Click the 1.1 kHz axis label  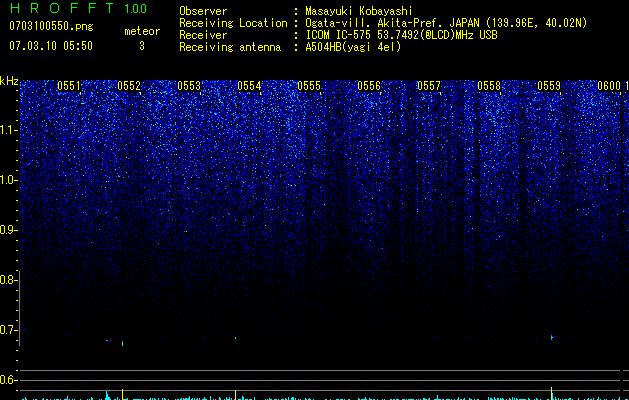(7, 130)
